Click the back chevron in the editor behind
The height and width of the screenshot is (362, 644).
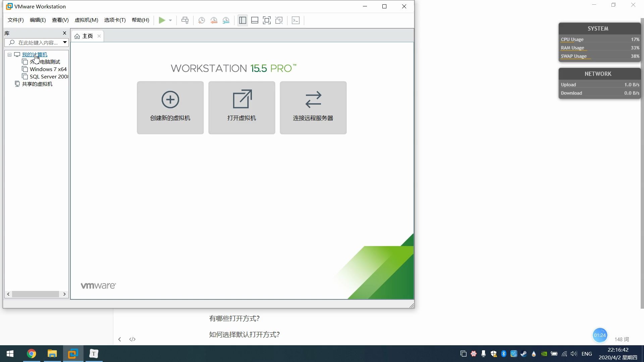(119, 339)
